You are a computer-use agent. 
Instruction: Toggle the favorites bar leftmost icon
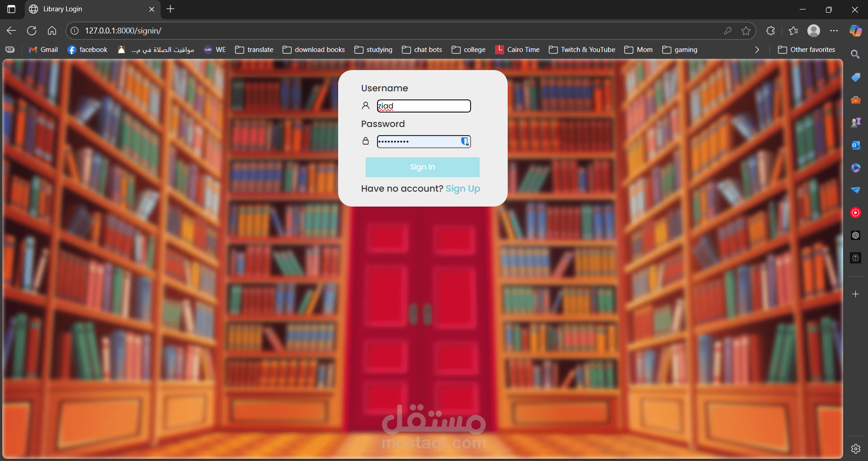10,50
